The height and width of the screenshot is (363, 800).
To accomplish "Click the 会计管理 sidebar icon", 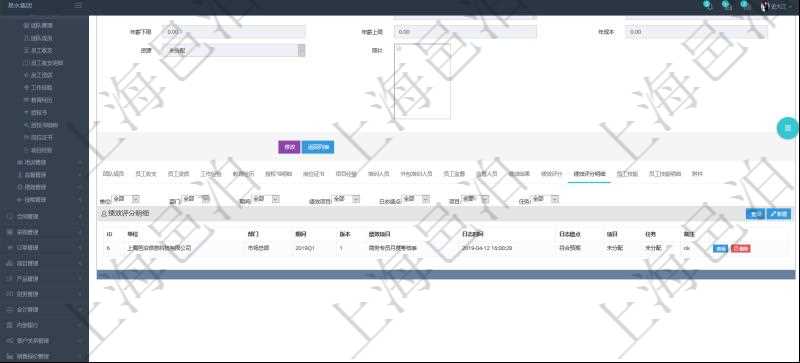I will [10, 309].
